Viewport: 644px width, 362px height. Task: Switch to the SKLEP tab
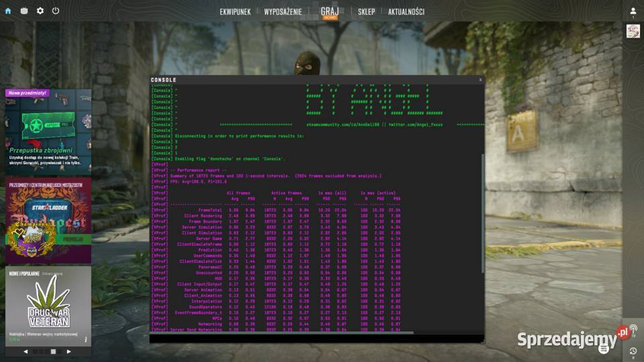[366, 11]
